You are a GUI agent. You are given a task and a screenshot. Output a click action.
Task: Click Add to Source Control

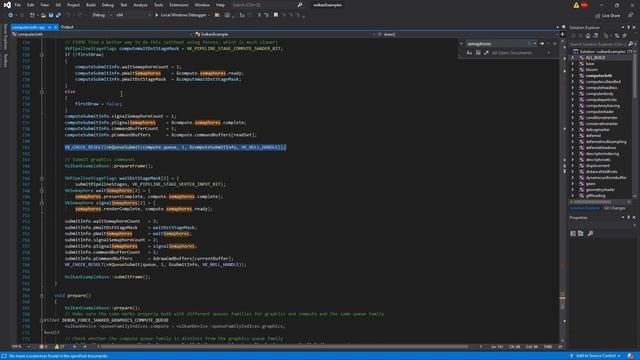coord(596,356)
